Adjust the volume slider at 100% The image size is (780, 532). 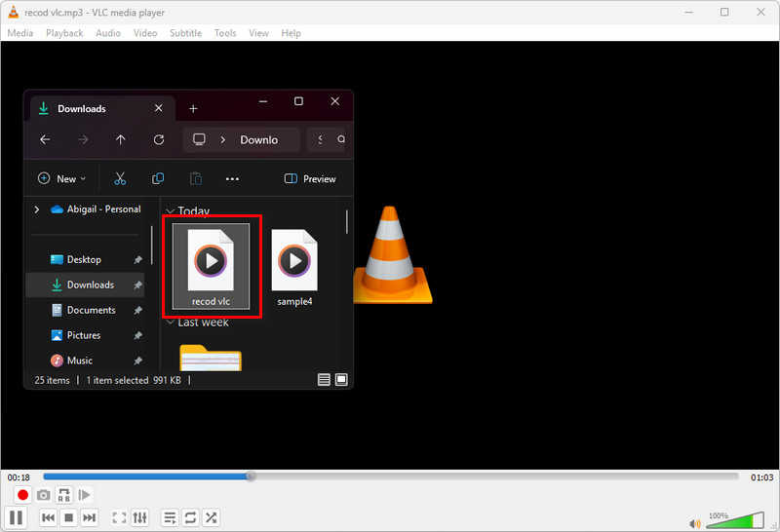tap(735, 520)
